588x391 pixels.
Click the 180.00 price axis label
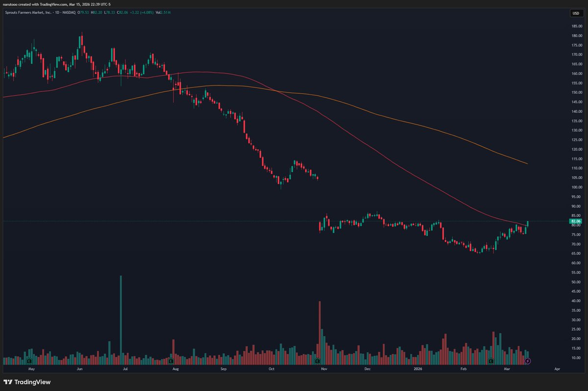click(x=577, y=36)
